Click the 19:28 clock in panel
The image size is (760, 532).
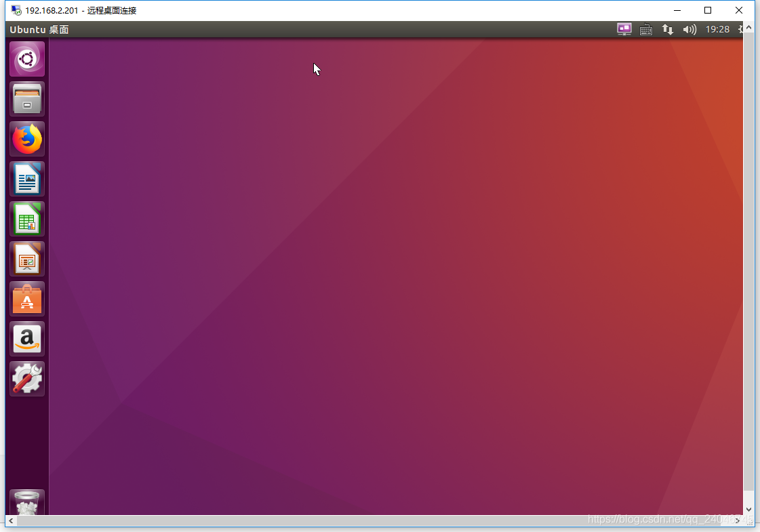click(x=717, y=30)
